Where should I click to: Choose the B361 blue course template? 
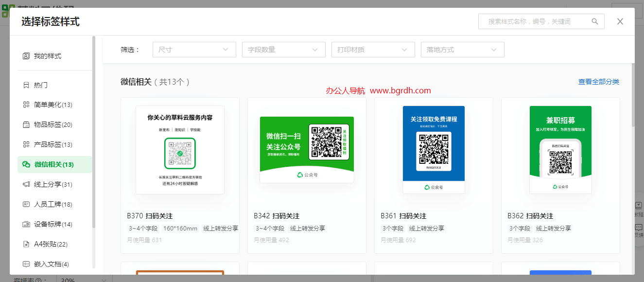pos(434,150)
